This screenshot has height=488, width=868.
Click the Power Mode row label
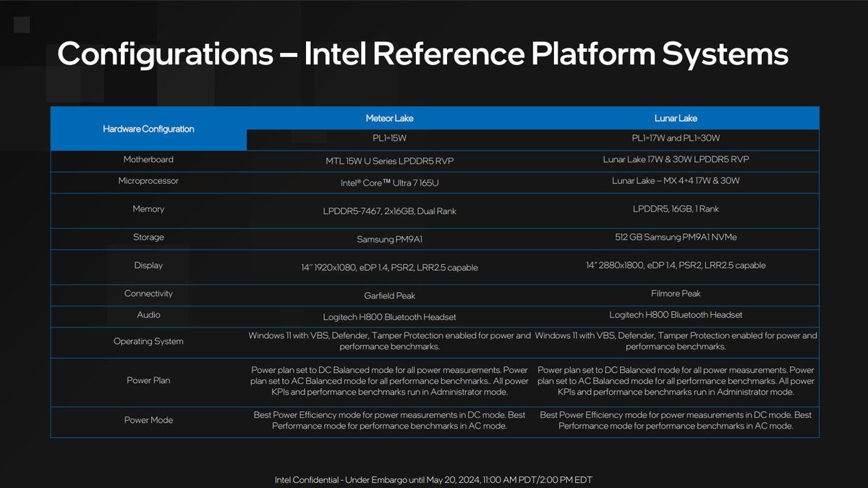148,420
